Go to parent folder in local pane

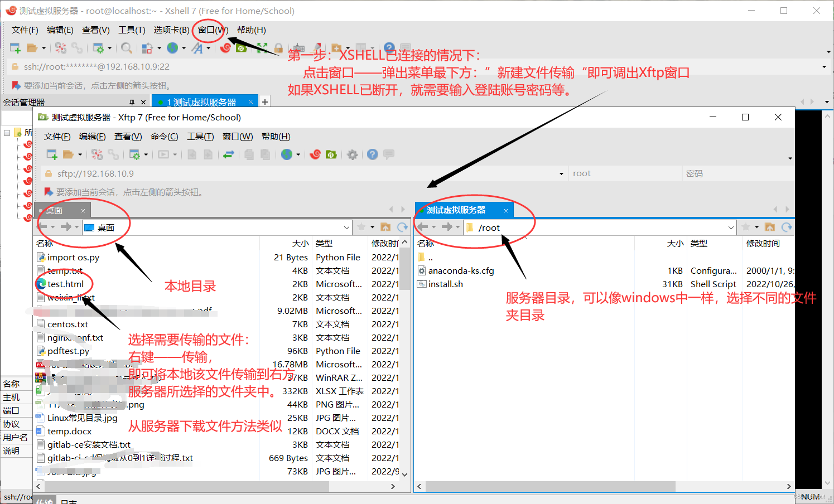coord(385,227)
